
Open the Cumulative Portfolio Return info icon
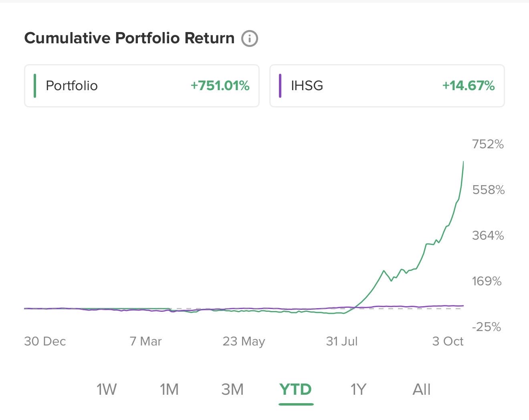coord(250,38)
